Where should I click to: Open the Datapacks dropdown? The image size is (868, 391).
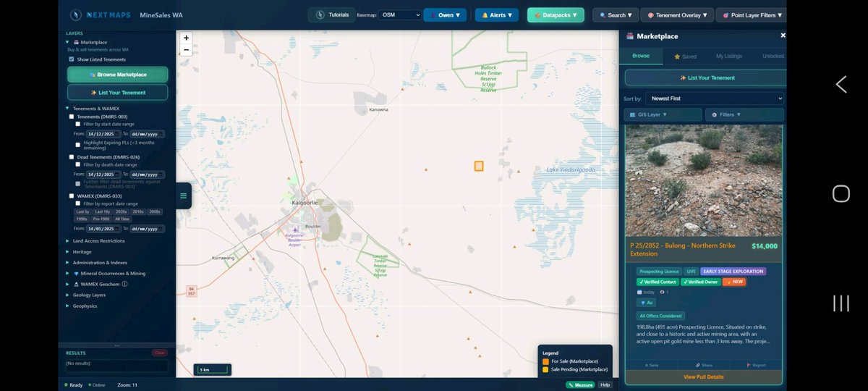pyautogui.click(x=556, y=14)
